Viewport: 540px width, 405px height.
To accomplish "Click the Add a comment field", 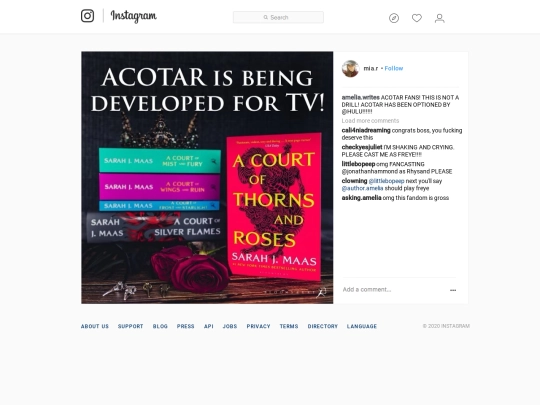I will pos(393,290).
